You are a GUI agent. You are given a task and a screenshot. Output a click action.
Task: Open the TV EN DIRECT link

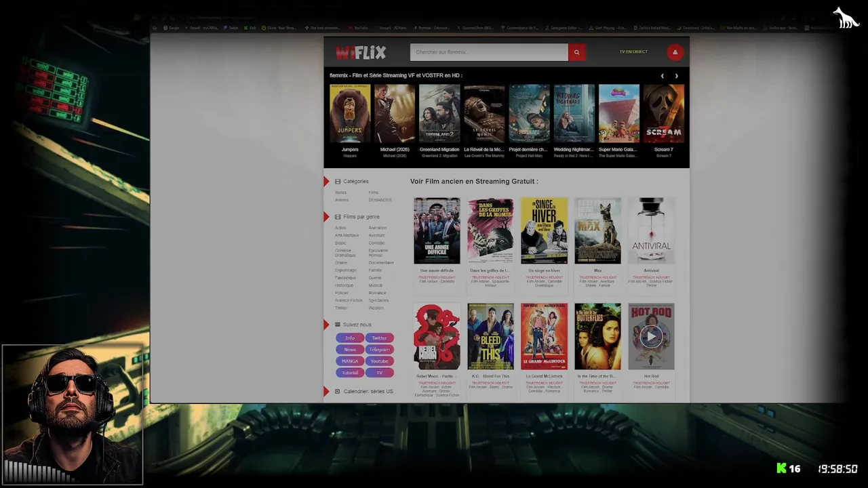pos(633,52)
